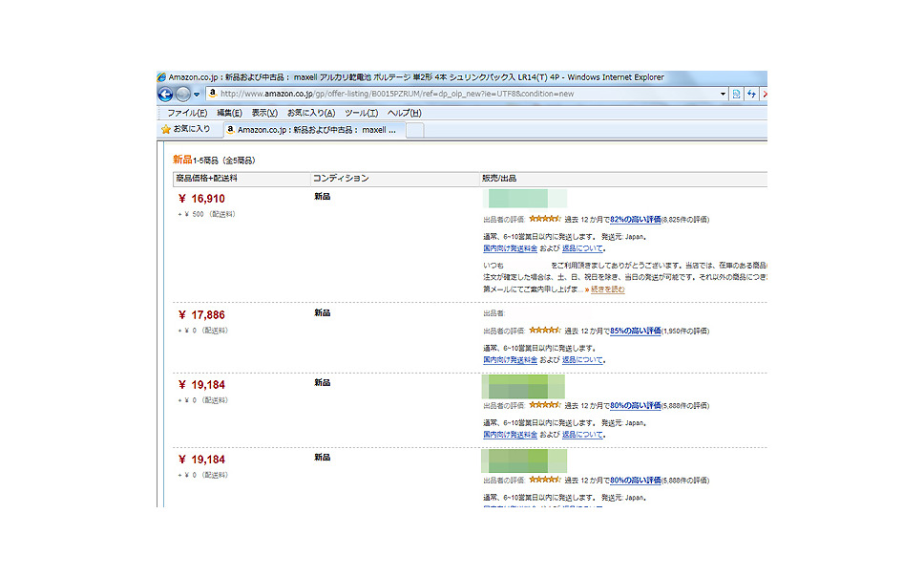Click the 続きを読む read more link
The image size is (924, 578).
click(x=607, y=289)
